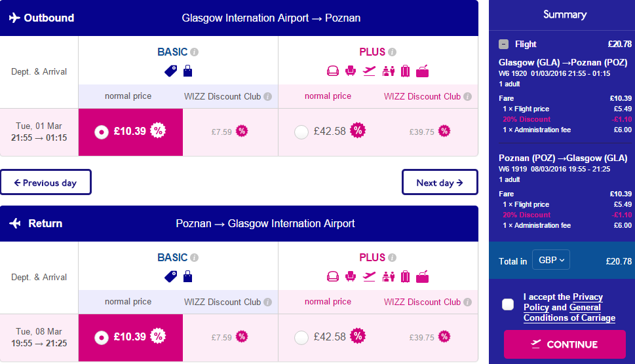This screenshot has height=364, width=635.
Task: Open the GBP currency dropdown
Action: tap(550, 260)
